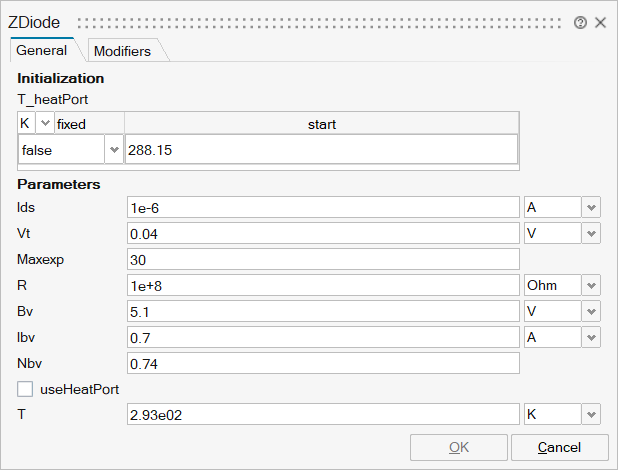
Task: Click the Maxexp input field
Action: 322,259
